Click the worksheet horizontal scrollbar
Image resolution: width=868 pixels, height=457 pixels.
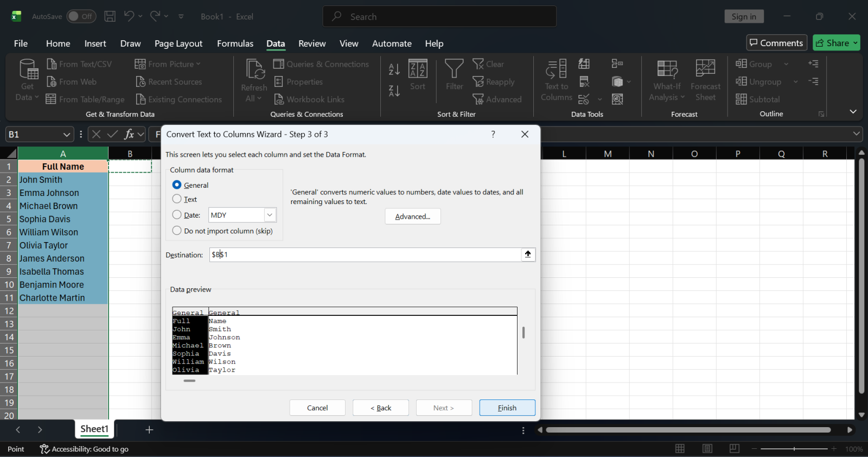[x=688, y=430]
